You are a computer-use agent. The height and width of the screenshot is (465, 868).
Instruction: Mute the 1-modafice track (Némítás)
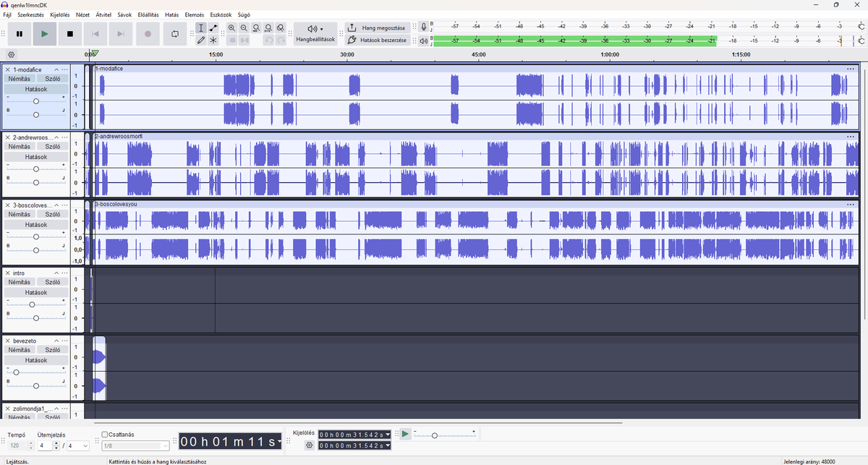coord(20,79)
